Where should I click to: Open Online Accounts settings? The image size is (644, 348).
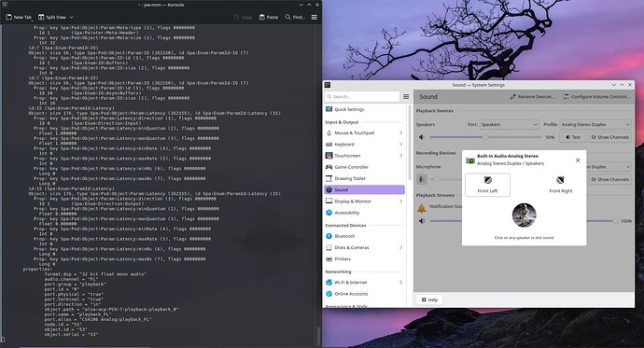click(364, 294)
